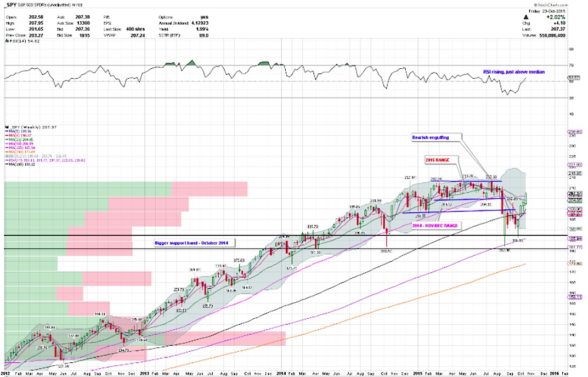
Task: Click the Bid Size value 1815
Action: (x=84, y=35)
